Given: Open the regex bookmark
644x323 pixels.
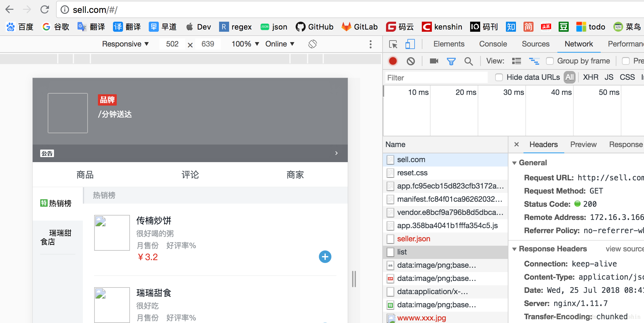Looking at the screenshot, I should point(235,27).
